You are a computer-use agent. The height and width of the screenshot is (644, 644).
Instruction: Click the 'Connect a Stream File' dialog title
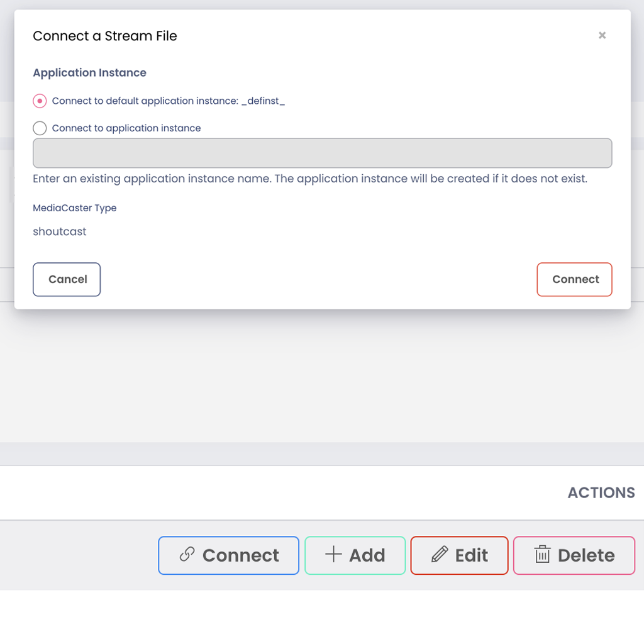[x=105, y=36]
